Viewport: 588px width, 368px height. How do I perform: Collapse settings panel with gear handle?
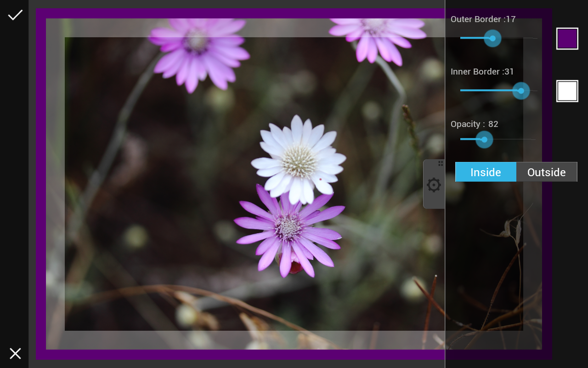click(434, 184)
